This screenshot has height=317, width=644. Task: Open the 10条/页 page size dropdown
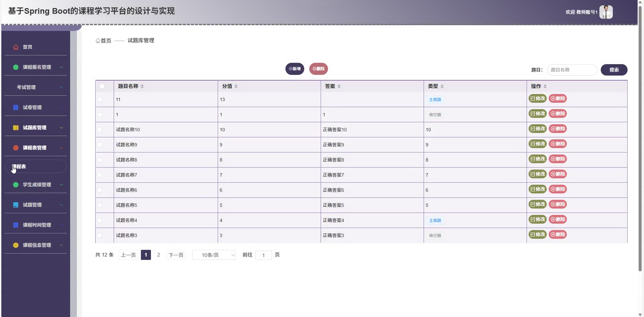[x=214, y=255]
